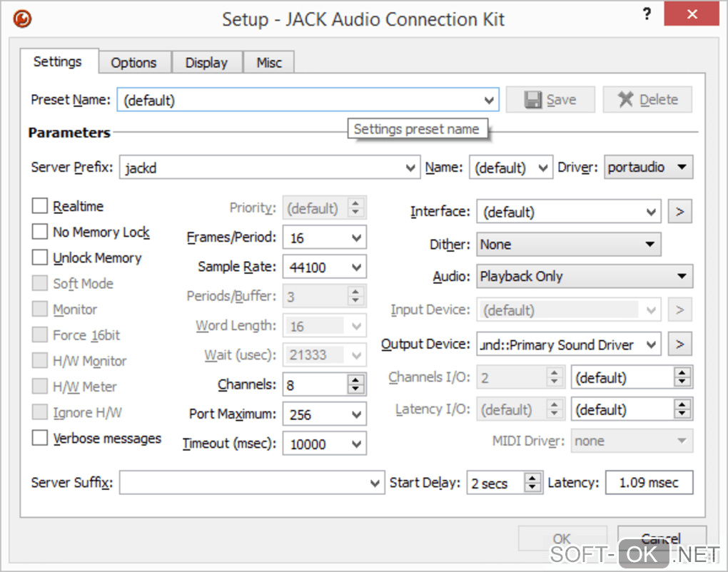The image size is (728, 572).
Task: Open the Driver dropdown showing portaudio
Action: coord(648,168)
